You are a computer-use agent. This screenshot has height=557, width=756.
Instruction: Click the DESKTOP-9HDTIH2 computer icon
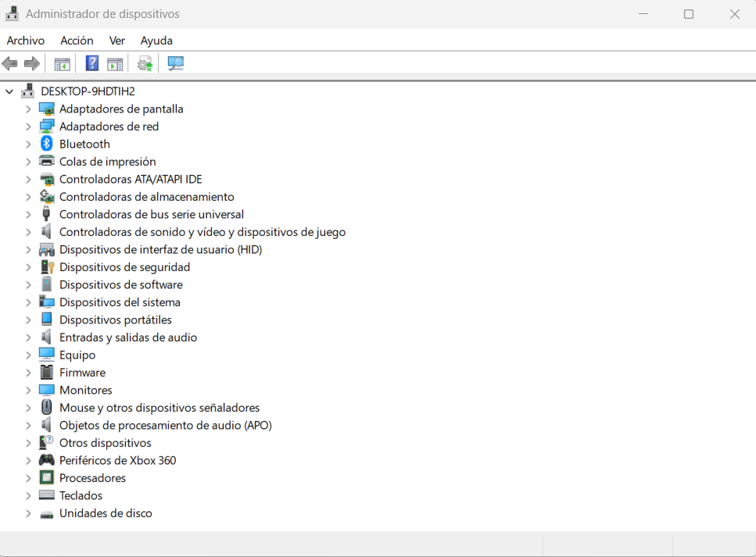click(28, 91)
